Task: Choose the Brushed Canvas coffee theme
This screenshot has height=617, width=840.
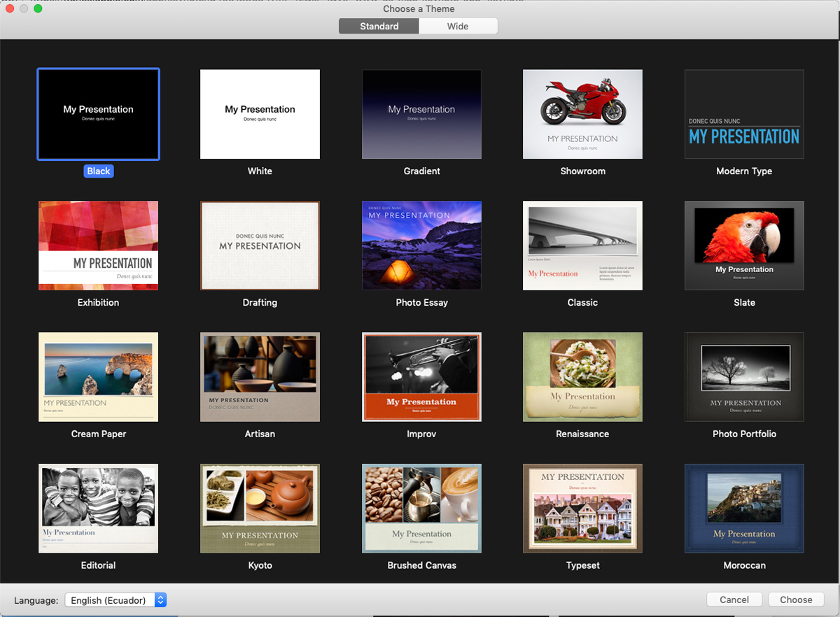Action: (x=421, y=509)
